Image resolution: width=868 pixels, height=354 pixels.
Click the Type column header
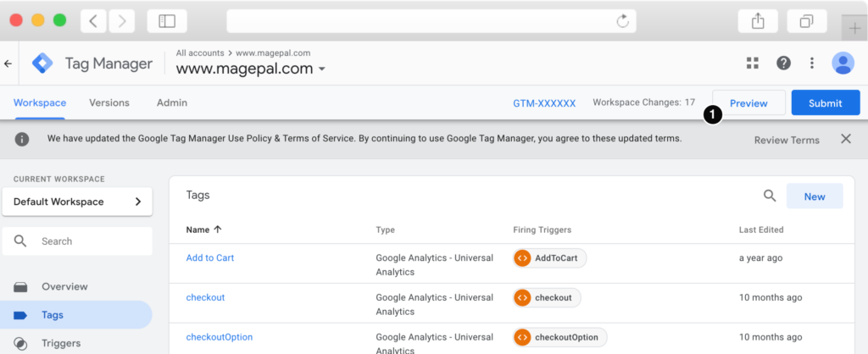pyautogui.click(x=386, y=230)
